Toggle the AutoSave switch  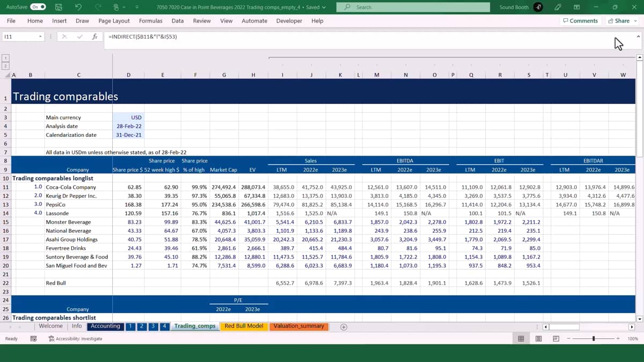38,7
